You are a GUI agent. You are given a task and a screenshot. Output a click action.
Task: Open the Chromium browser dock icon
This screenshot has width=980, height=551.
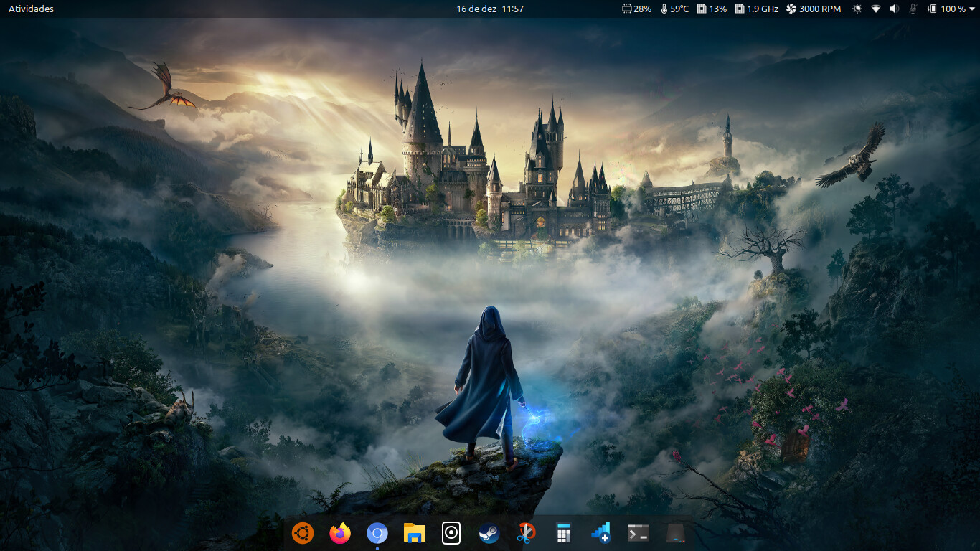click(x=377, y=533)
